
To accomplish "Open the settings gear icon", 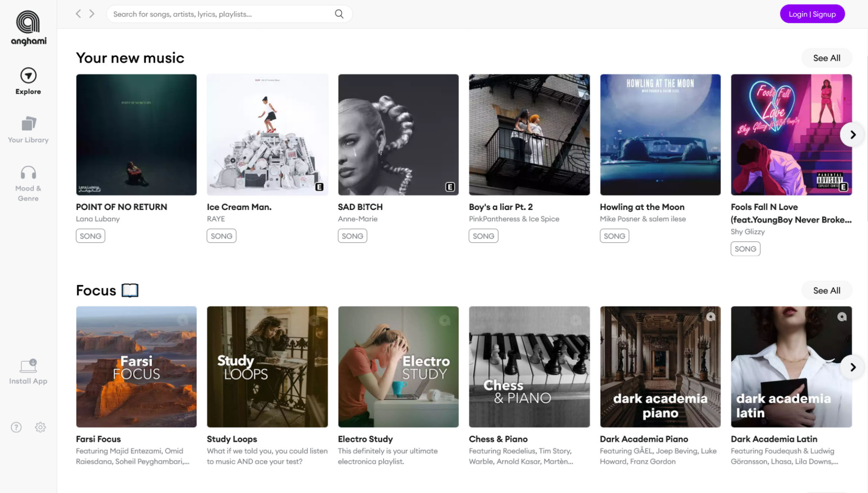I will pos(40,428).
